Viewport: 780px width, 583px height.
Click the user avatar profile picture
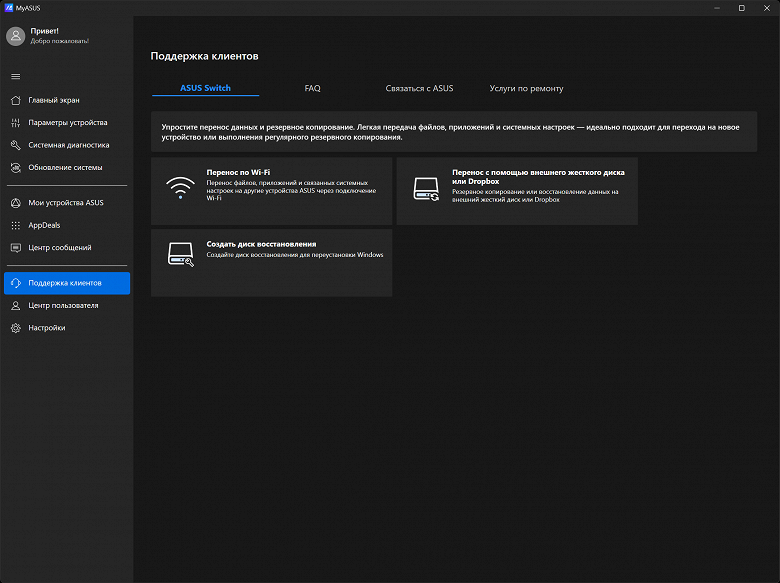(x=15, y=36)
